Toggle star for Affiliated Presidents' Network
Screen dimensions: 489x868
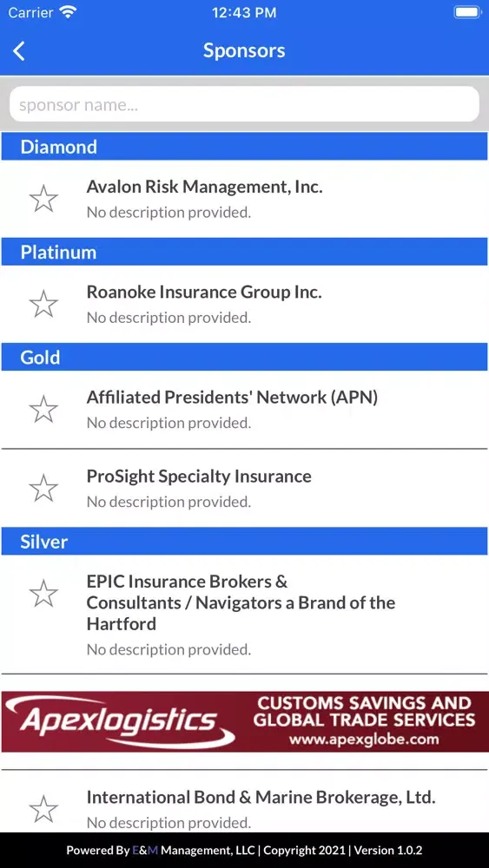(43, 409)
